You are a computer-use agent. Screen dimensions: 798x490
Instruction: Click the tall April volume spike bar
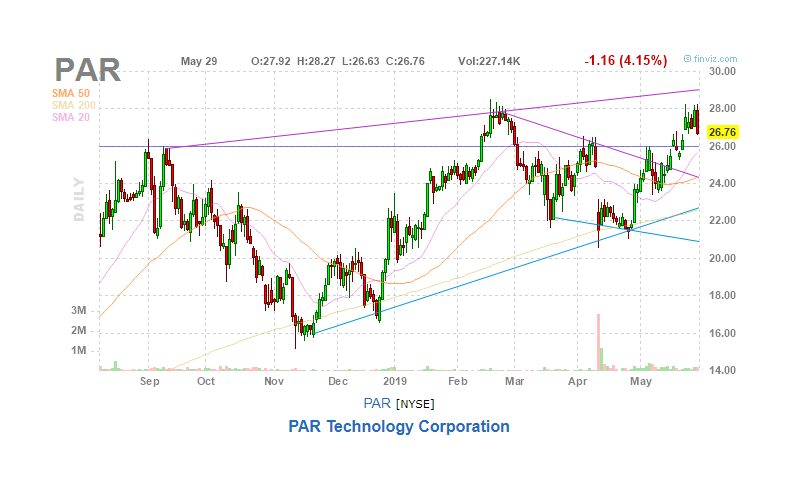click(x=598, y=342)
